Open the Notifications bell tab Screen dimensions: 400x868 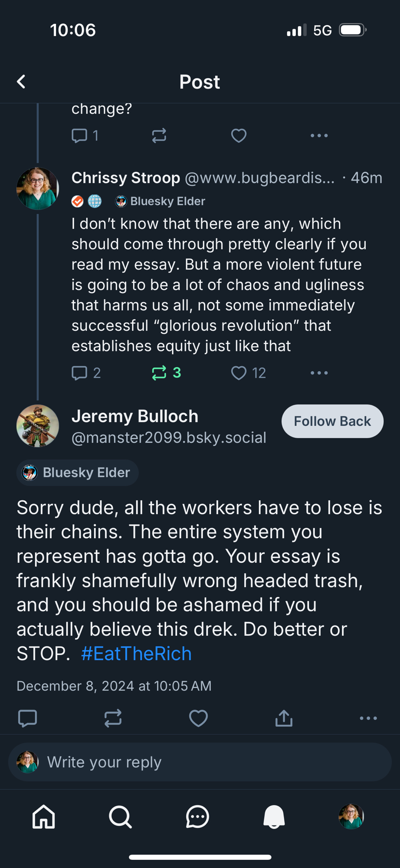(274, 817)
